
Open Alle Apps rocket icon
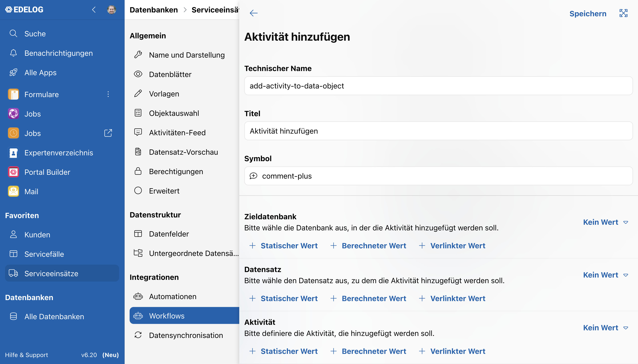(13, 73)
